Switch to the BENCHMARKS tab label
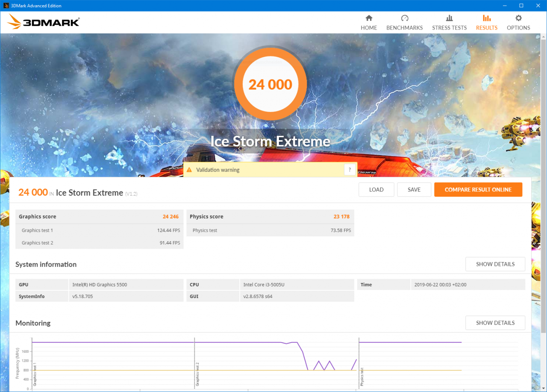This screenshot has height=392, width=547. tap(405, 28)
